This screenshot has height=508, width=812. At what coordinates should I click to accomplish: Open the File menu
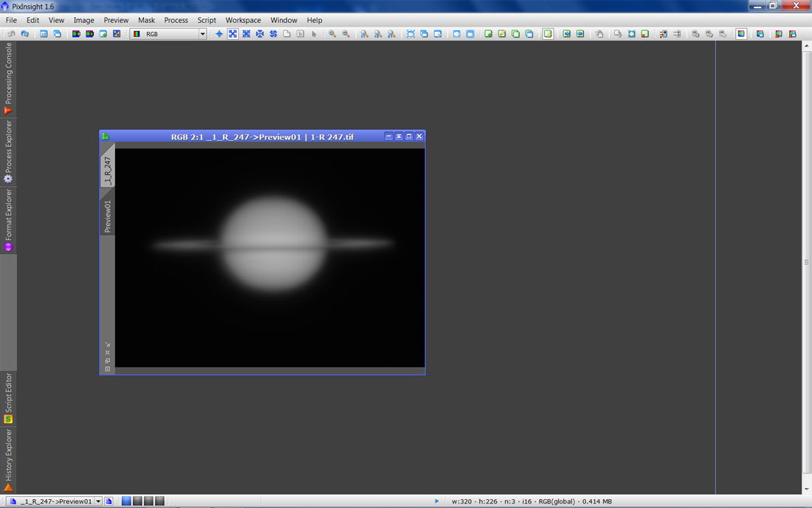coord(11,20)
